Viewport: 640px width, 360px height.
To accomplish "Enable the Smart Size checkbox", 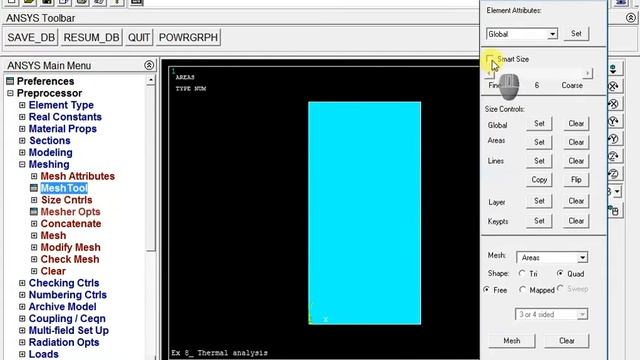I will (x=490, y=60).
